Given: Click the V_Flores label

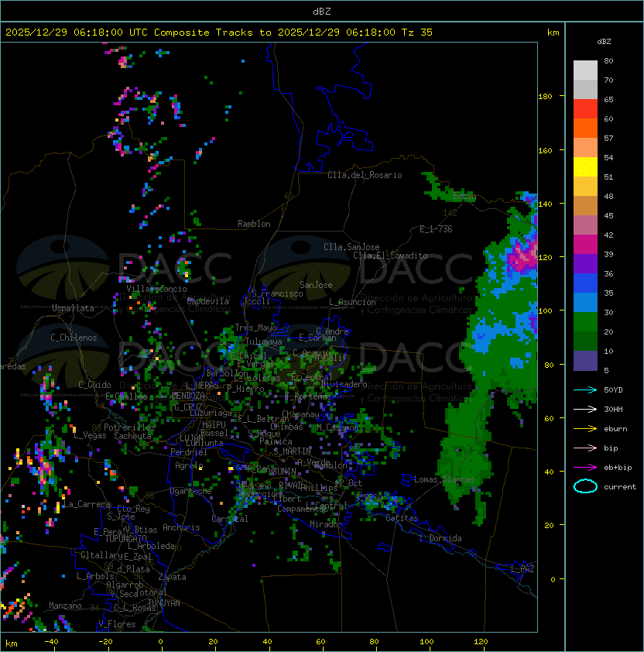Looking at the screenshot, I should pyautogui.click(x=117, y=624).
